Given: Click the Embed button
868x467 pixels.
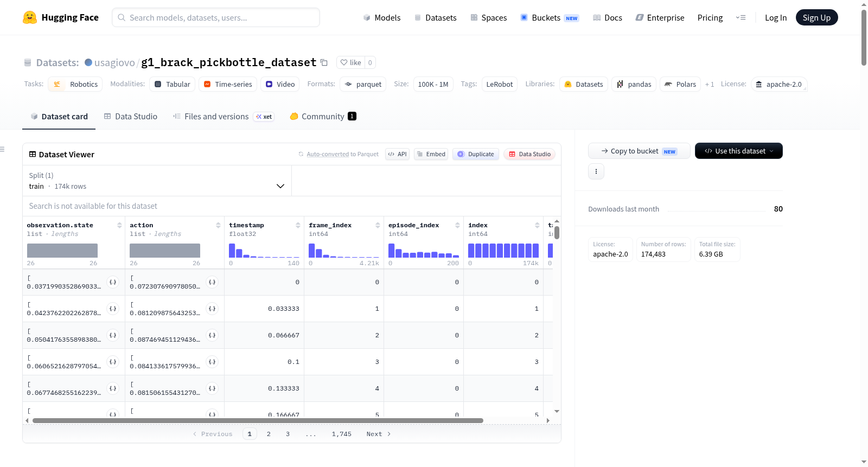Looking at the screenshot, I should pos(431,154).
